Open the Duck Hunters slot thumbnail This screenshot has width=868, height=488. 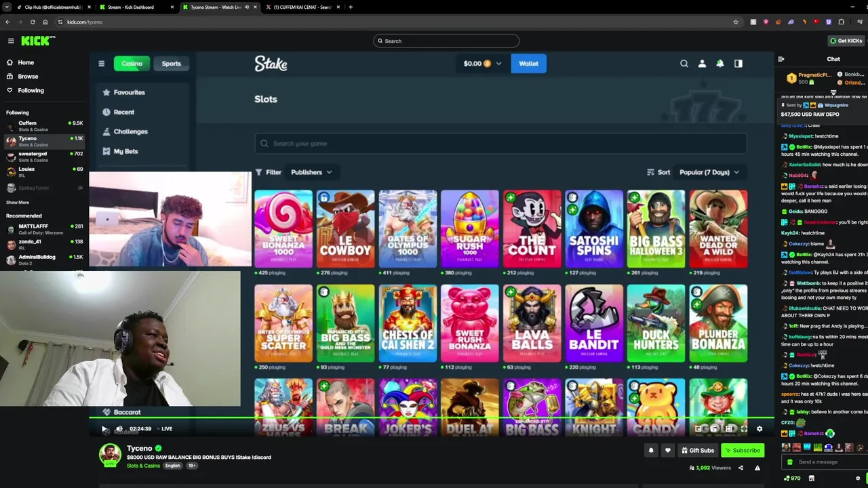coord(656,323)
